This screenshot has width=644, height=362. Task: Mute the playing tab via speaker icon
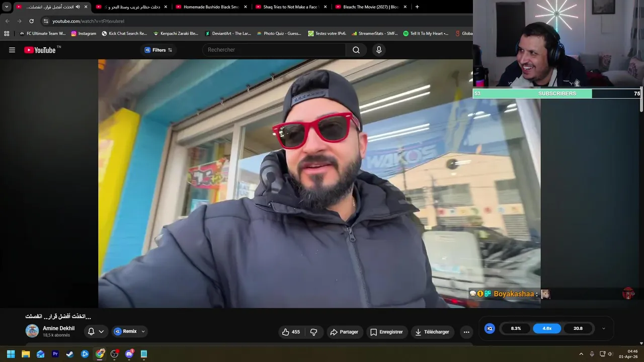click(x=77, y=7)
